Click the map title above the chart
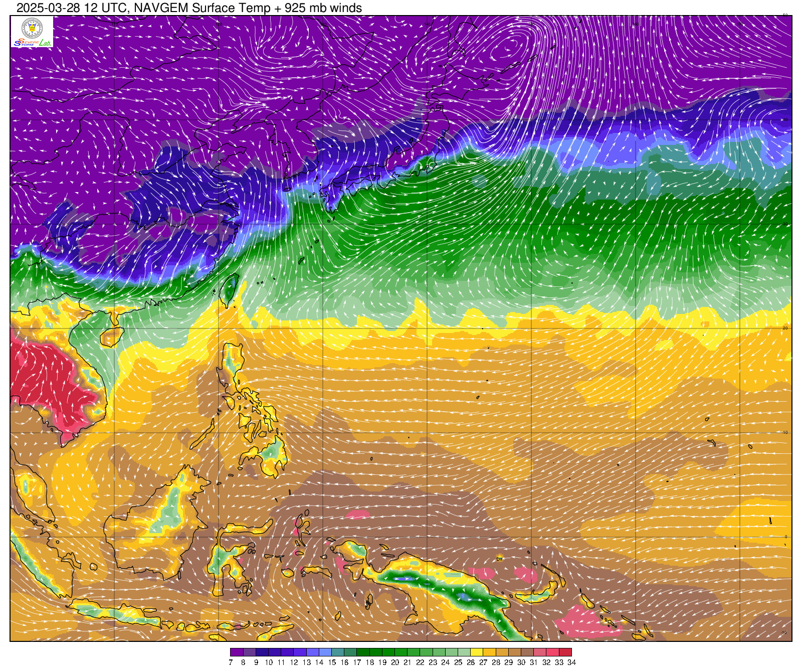 pyautogui.click(x=189, y=8)
